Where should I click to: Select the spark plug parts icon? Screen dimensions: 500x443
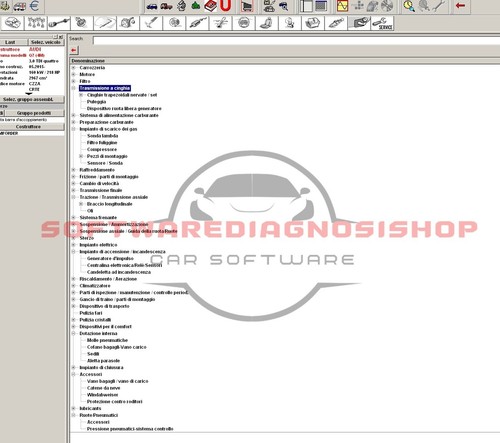click(336, 23)
